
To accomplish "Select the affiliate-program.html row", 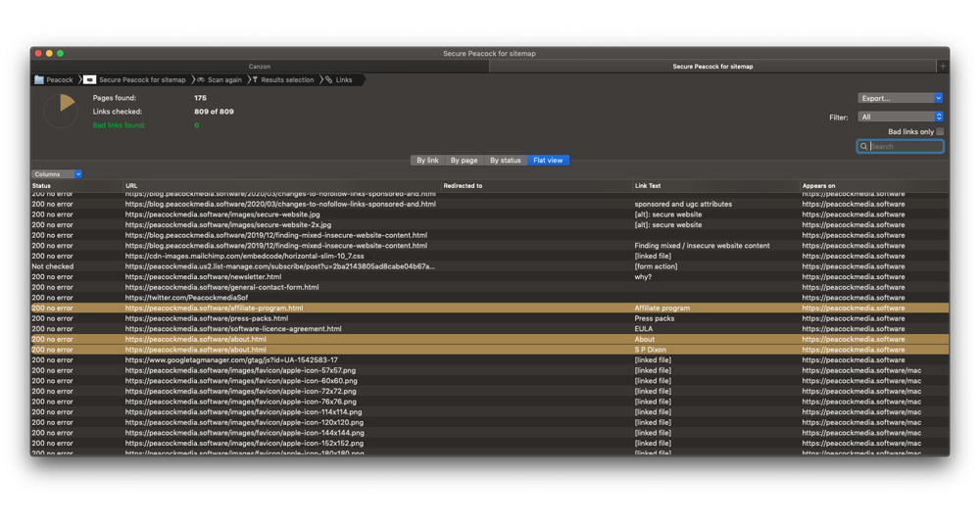I will 490,309.
